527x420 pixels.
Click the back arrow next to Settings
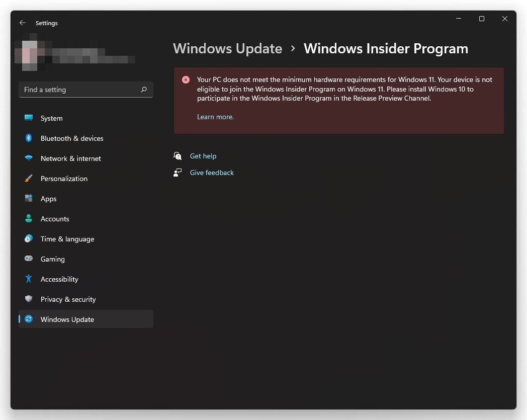click(22, 23)
